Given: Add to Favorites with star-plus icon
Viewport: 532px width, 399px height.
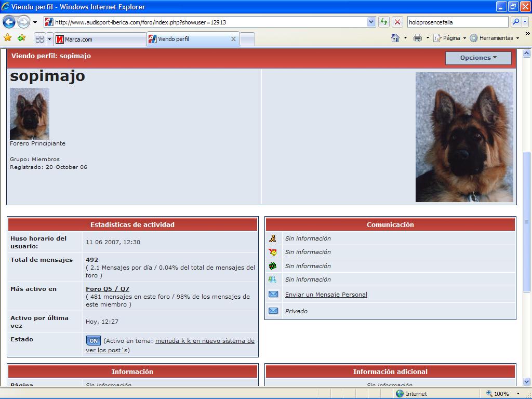Looking at the screenshot, I should click(x=21, y=38).
